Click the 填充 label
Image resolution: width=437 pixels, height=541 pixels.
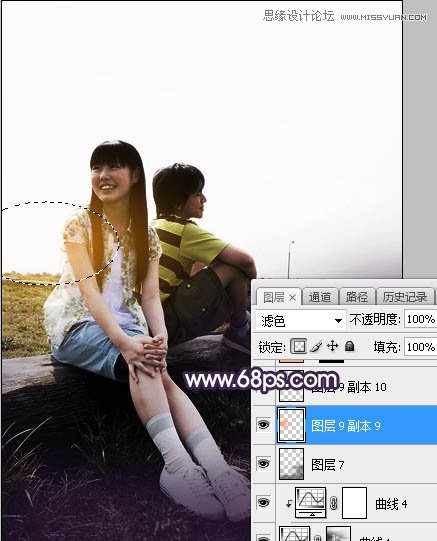coord(386,346)
